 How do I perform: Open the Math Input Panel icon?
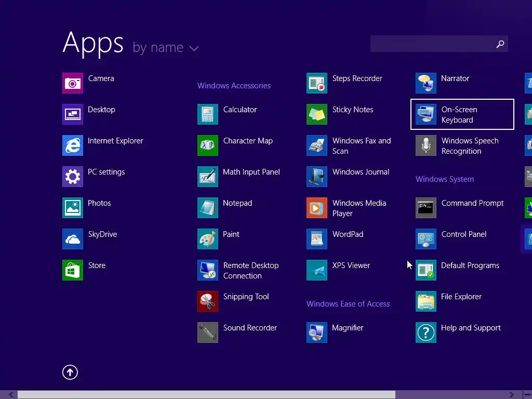tap(208, 177)
